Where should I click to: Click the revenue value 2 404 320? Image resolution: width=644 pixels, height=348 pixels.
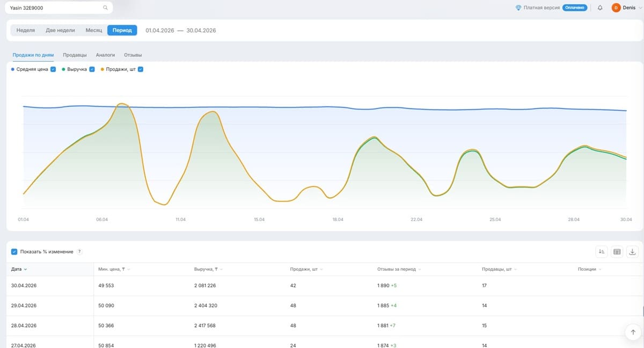205,306
